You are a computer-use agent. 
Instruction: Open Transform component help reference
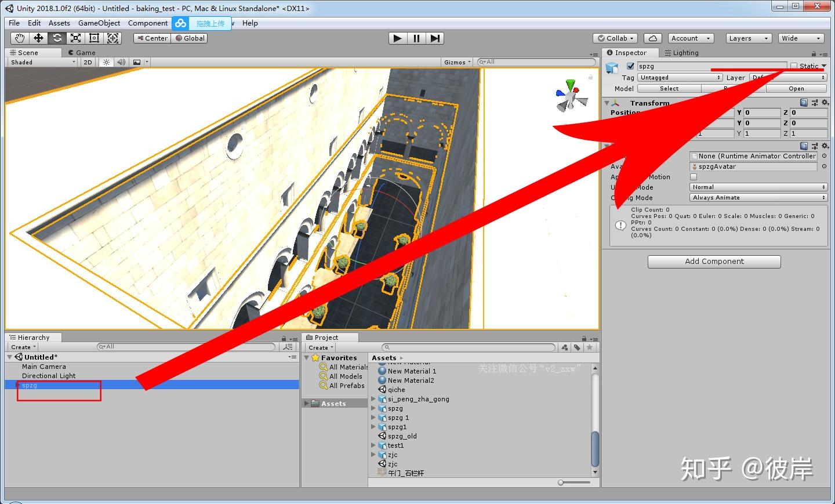pos(804,103)
